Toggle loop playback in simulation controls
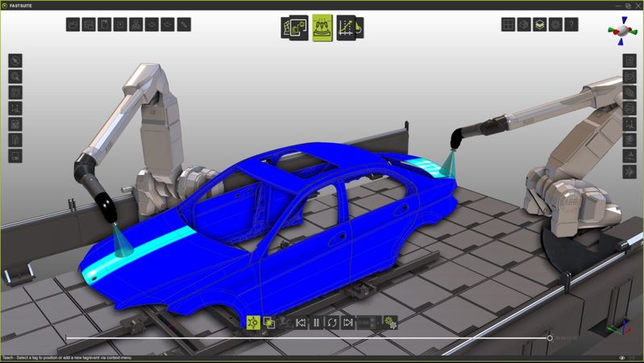The width and height of the screenshot is (644, 363). [332, 323]
